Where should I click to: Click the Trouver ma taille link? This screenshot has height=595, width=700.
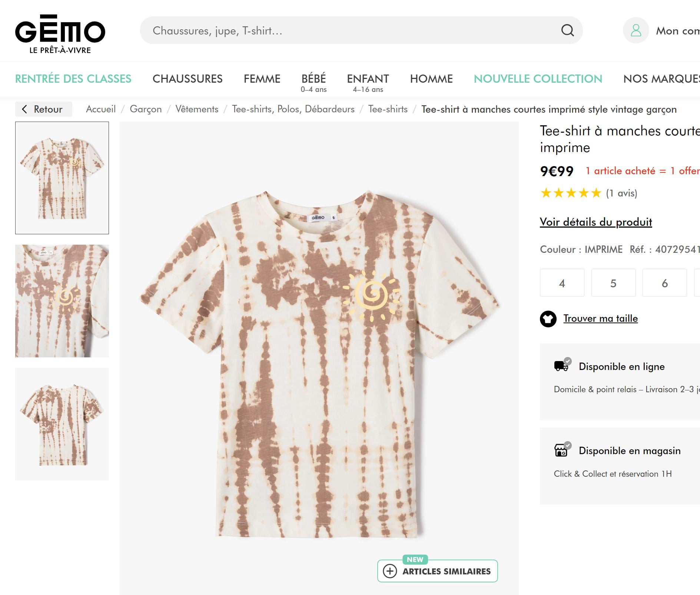600,319
